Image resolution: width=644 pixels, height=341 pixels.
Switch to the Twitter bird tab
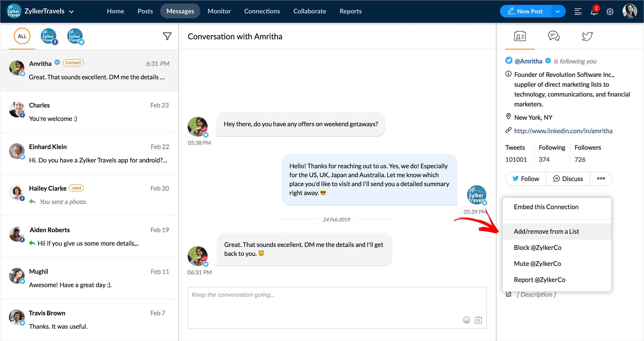(587, 36)
